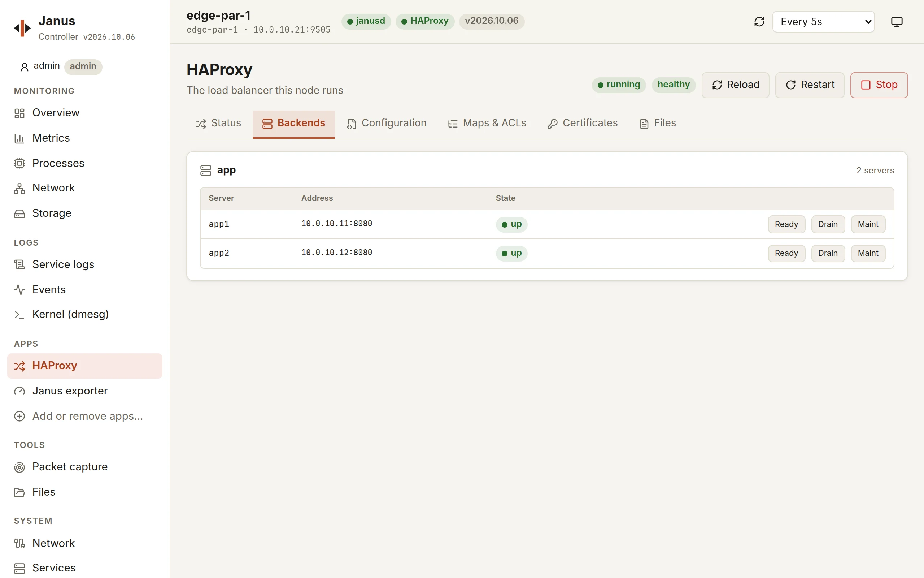Restart the HAProxy service
The width and height of the screenshot is (924, 578).
click(x=810, y=85)
